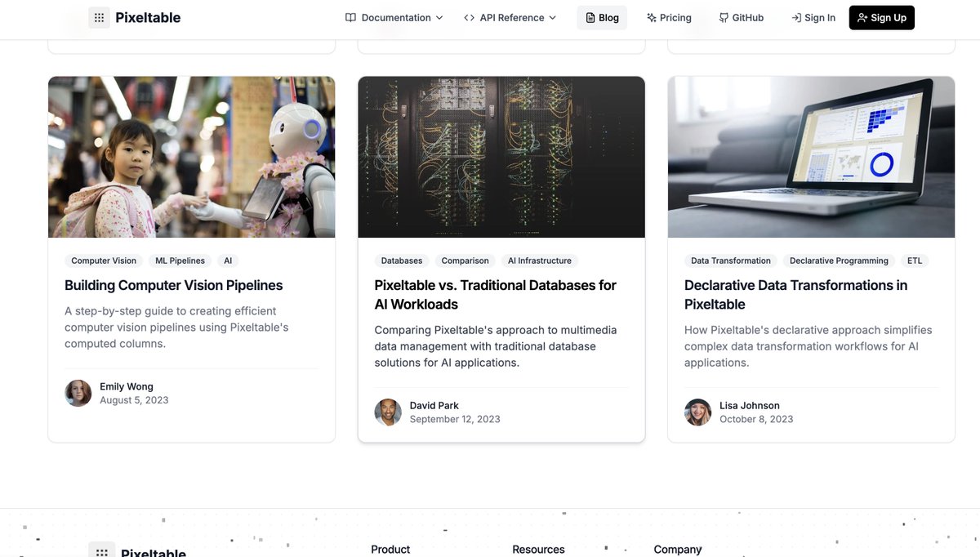Select the Declarative Programming tag

point(839,261)
